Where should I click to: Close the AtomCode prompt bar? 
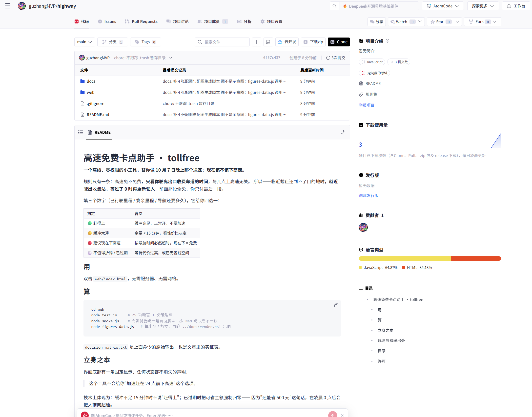[x=342, y=415]
